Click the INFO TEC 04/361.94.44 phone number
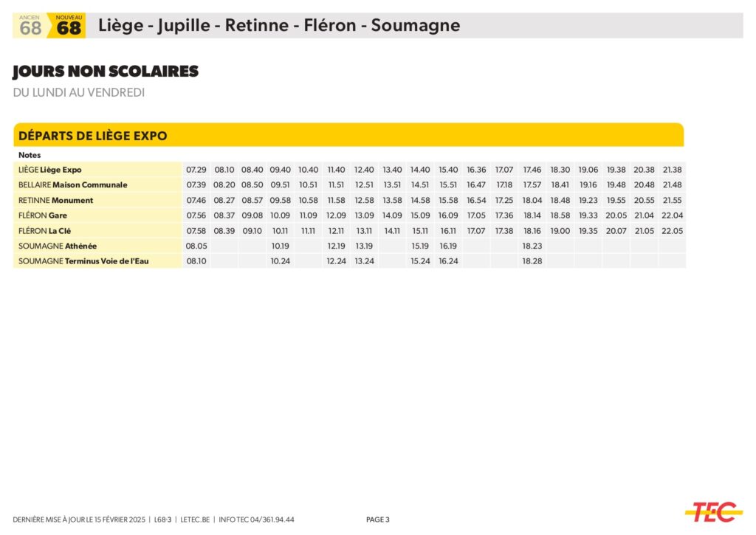Screen dimensions: 756x535 [256, 520]
